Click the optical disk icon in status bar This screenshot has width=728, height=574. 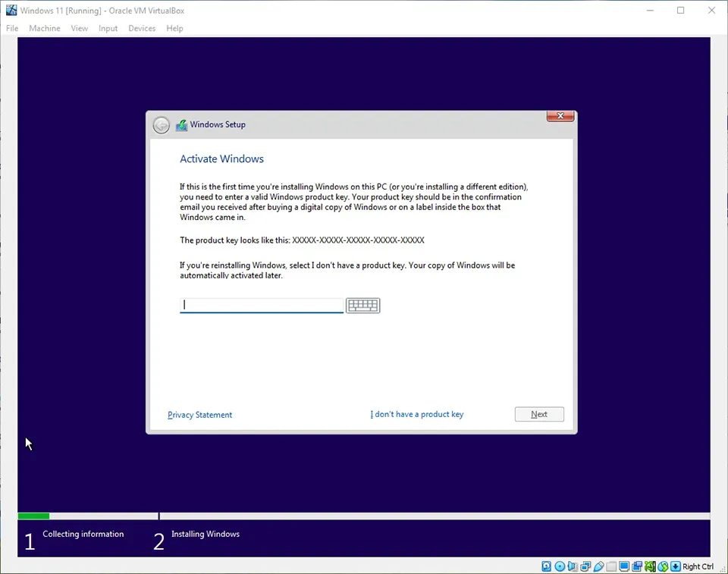coord(560,566)
